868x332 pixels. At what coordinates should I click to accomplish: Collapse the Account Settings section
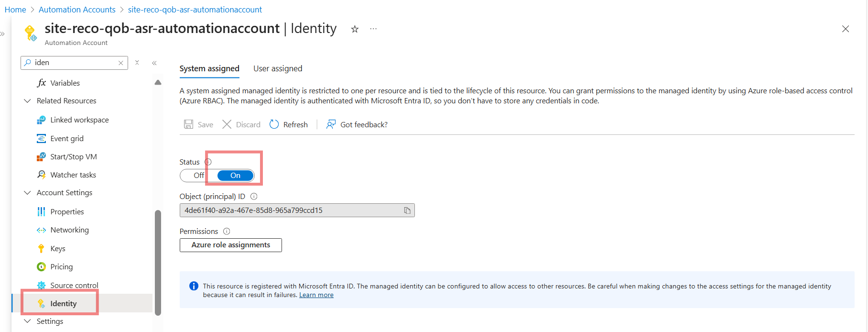point(27,193)
